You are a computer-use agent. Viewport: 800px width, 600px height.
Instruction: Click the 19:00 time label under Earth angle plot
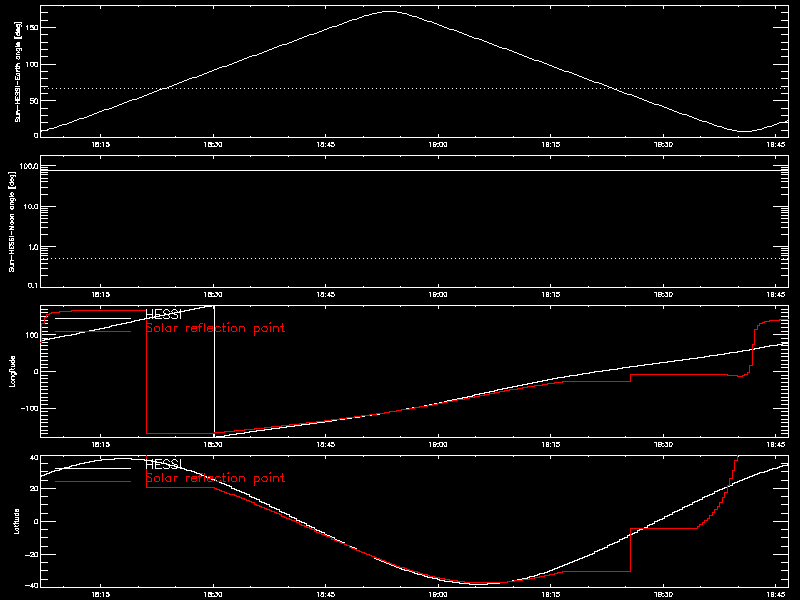438,144
